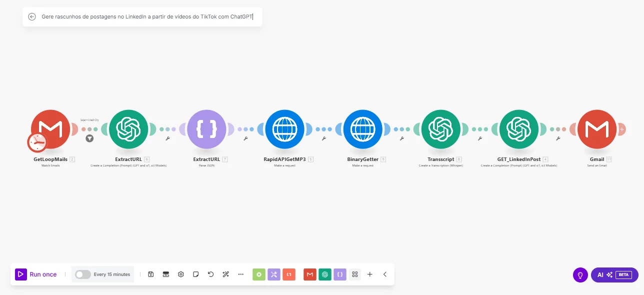Image resolution: width=644 pixels, height=295 pixels.
Task: Open the AI BETA assistant button
Action: tap(614, 275)
